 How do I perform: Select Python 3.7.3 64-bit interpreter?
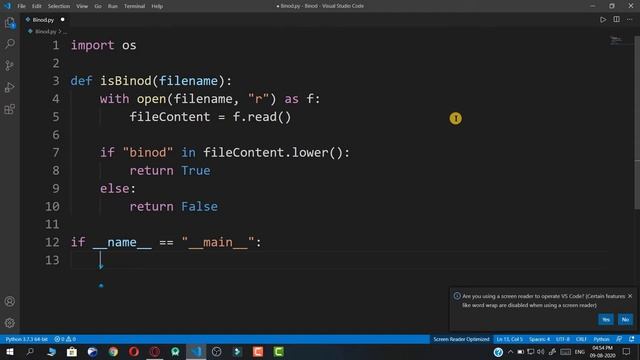(27, 339)
